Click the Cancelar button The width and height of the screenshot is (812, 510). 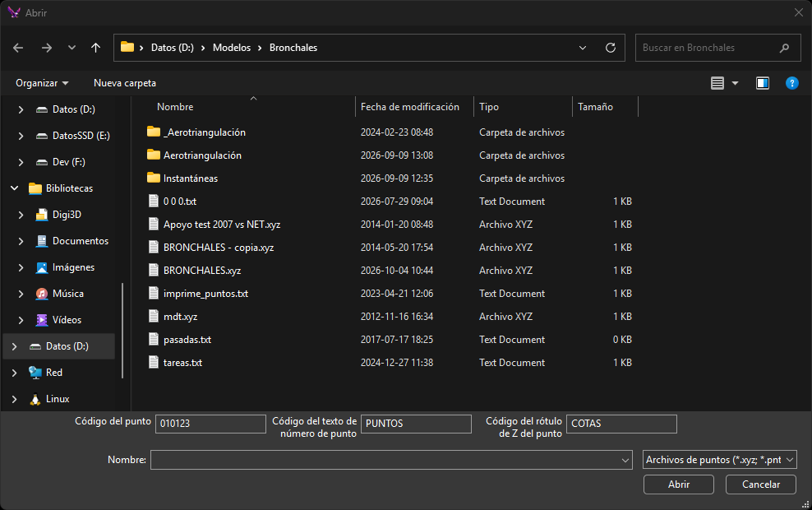pos(761,484)
